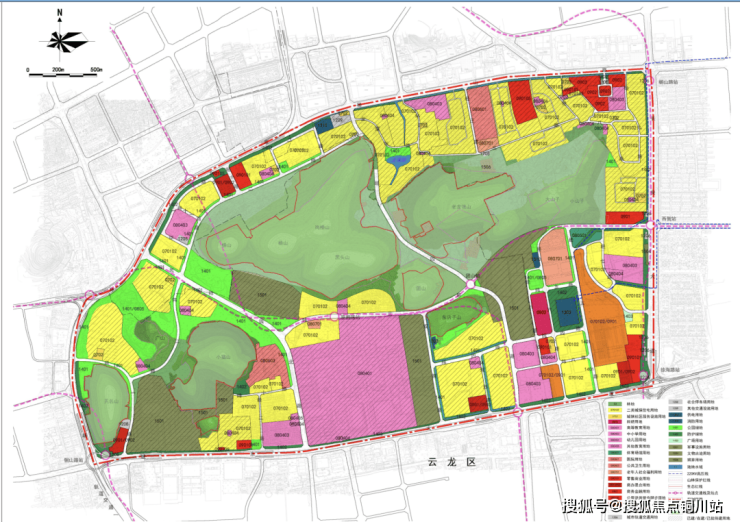740x522 pixels.
Task: Select the blue water-area legend swatch
Action: 676,467
